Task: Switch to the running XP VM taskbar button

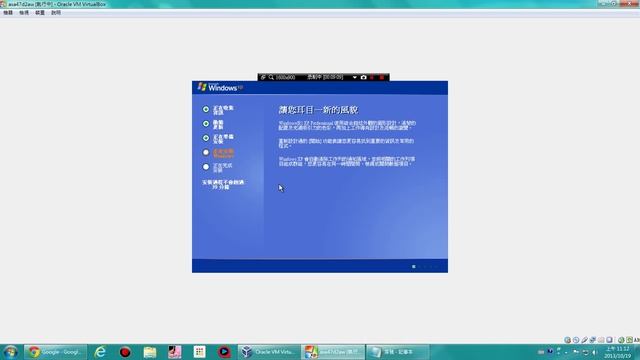Action: coord(333,352)
